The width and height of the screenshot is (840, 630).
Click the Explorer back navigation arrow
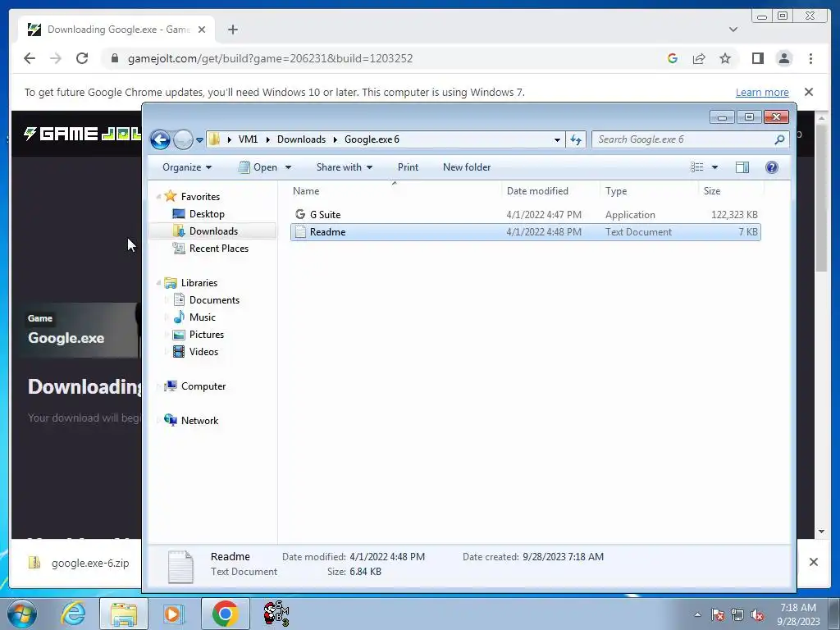tap(160, 139)
